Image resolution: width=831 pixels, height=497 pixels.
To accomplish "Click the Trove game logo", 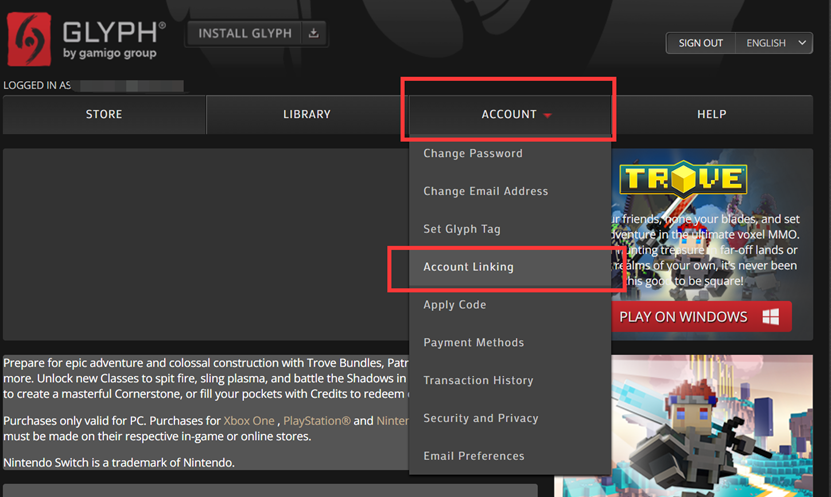I will pyautogui.click(x=683, y=179).
